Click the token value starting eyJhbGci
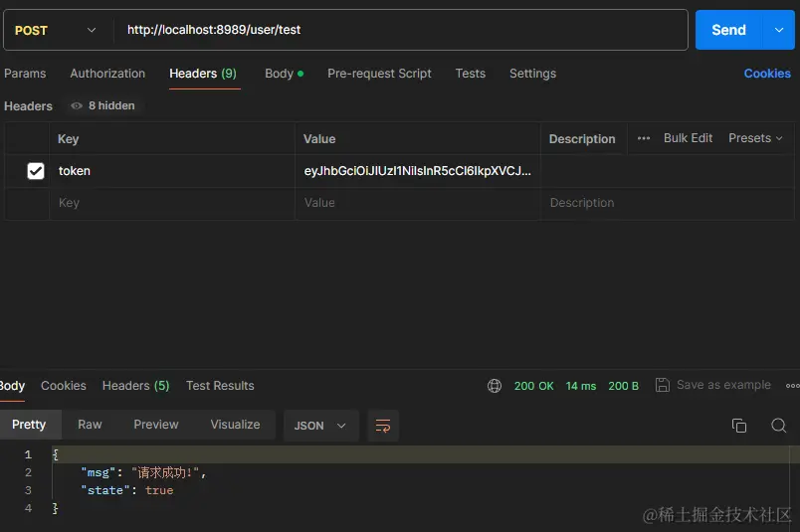This screenshot has height=532, width=800. 417,171
